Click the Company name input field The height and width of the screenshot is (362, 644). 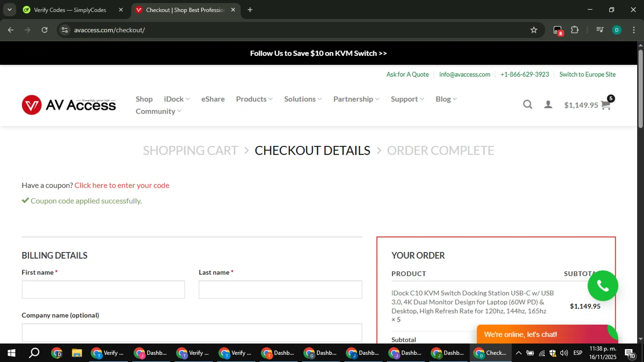[x=192, y=332]
